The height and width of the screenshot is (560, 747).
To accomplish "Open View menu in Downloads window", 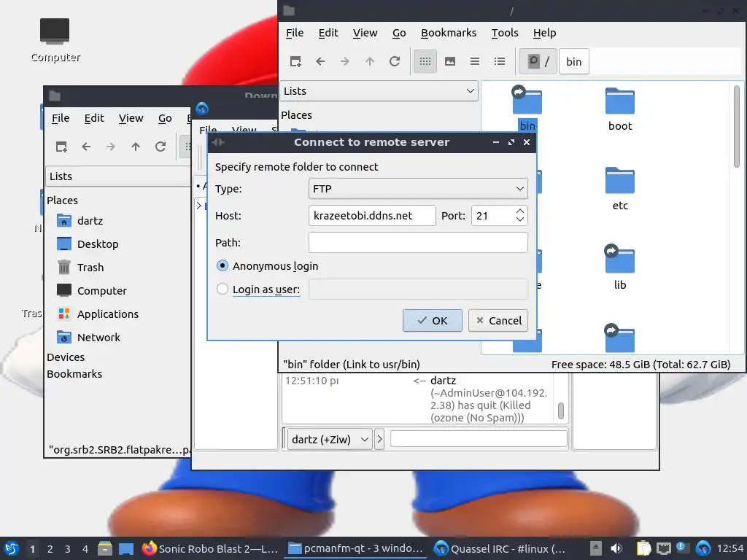I will pyautogui.click(x=131, y=118).
